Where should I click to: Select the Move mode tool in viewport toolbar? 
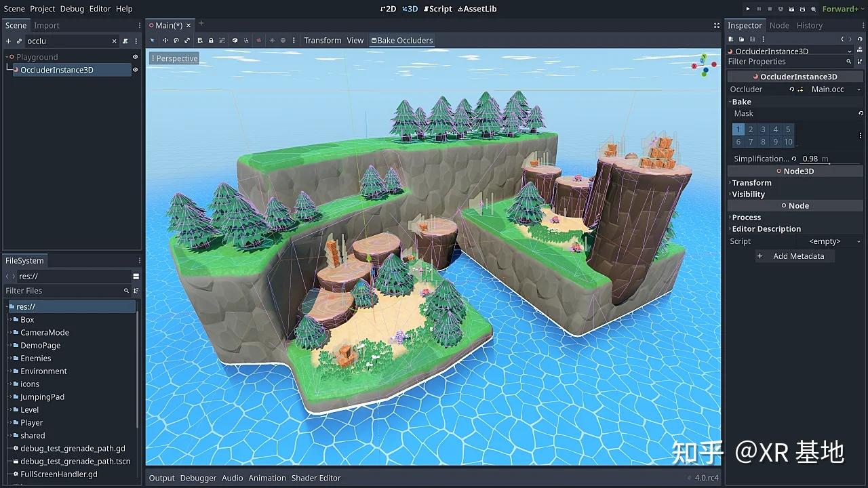tap(165, 41)
